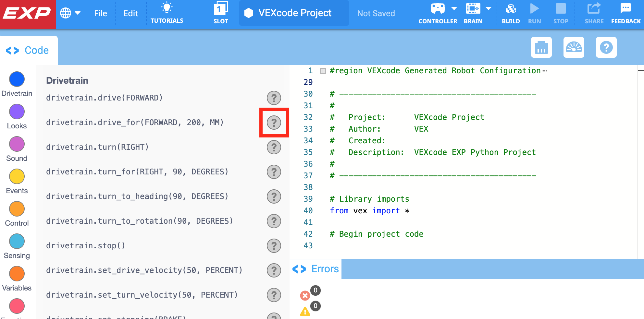Viewport: 644px width, 319px height.
Task: Expand the Robot Configuration region
Action: [x=322, y=71]
